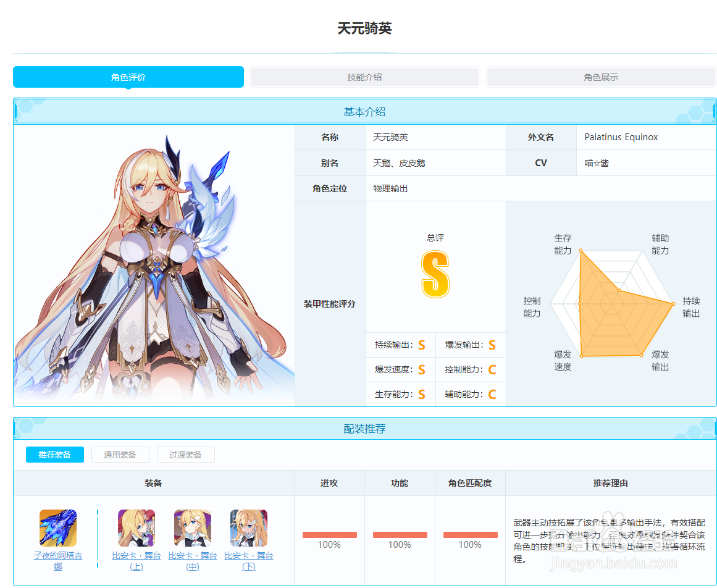
Task: Select the 比安卡·舞台（中） stigmata icon
Action: coord(192,528)
